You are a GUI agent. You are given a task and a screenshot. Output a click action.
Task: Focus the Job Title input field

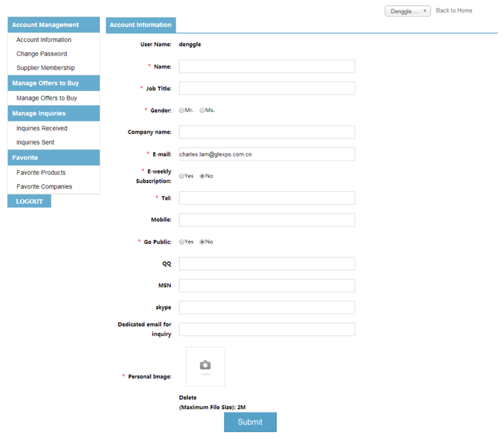tap(267, 88)
